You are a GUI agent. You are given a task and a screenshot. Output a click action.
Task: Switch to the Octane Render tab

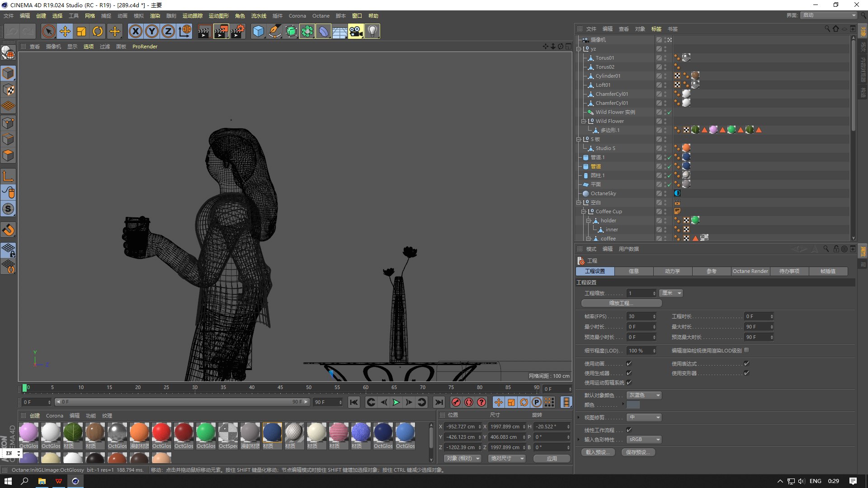pos(750,271)
